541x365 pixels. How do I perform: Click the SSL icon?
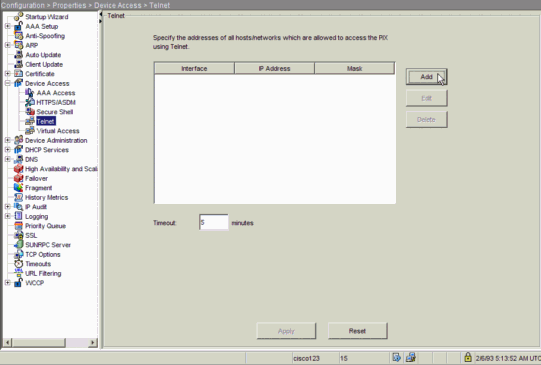pyautogui.click(x=19, y=235)
